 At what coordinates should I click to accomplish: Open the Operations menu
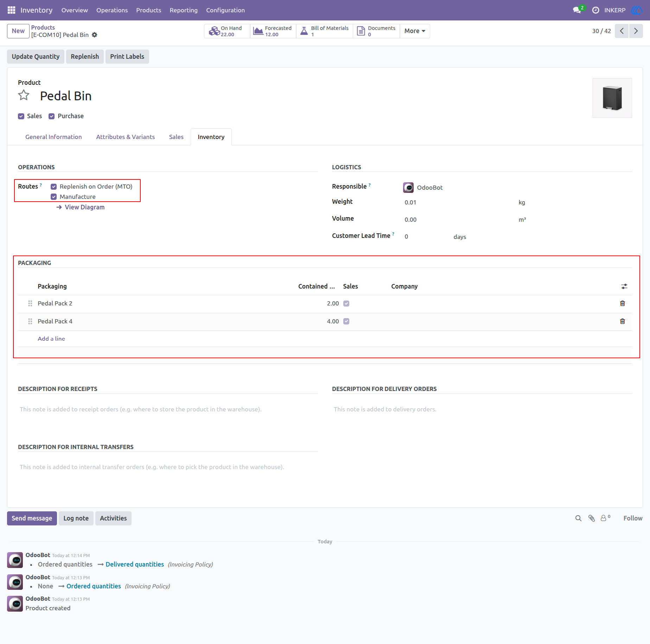pyautogui.click(x=112, y=10)
